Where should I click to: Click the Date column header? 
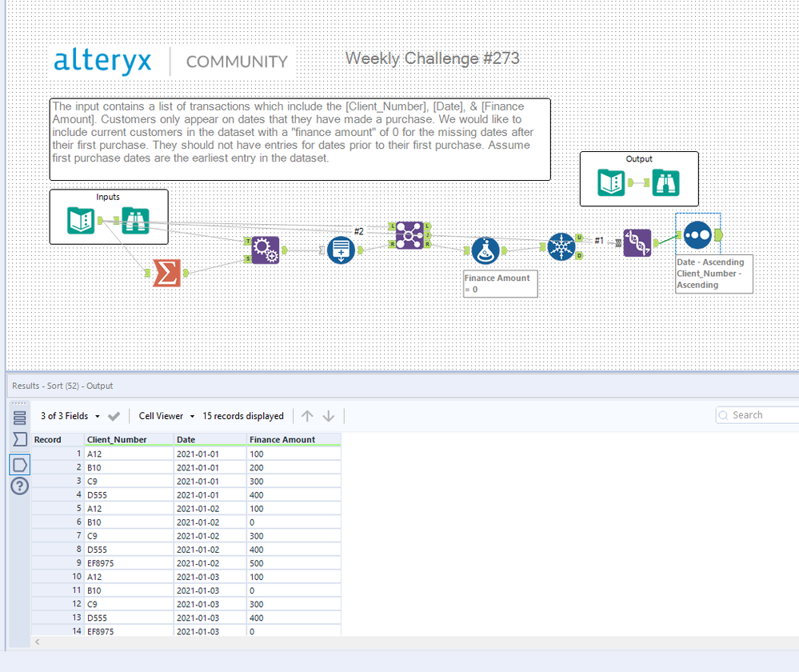coord(210,439)
